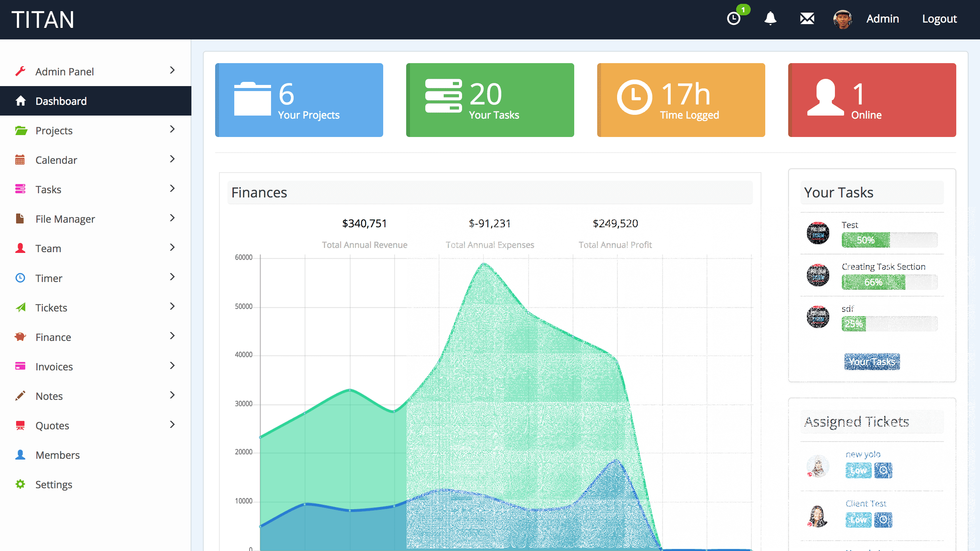Expand the Projects submenu chevron
This screenshot has width=980, height=551.
172,130
